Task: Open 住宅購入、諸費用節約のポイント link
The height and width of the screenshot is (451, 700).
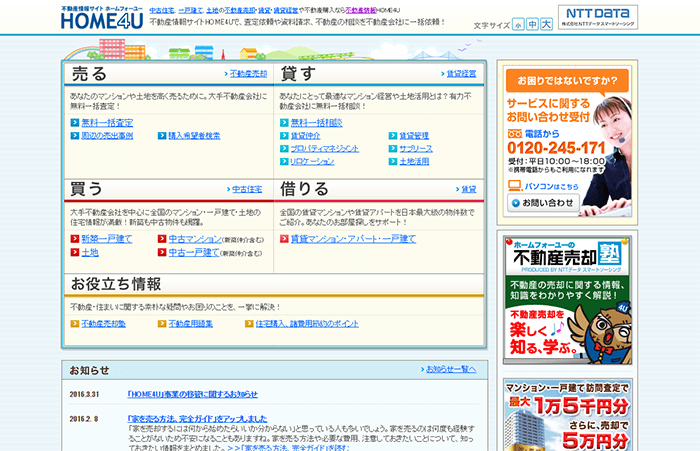Action: pyautogui.click(x=307, y=324)
